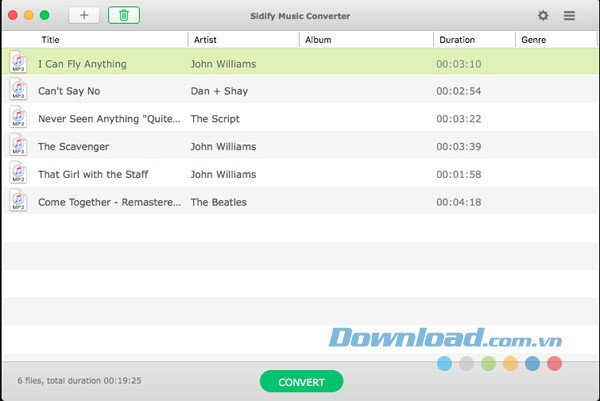Click duration 00:03:22
Viewport: 600px width, 401px height.
click(459, 119)
